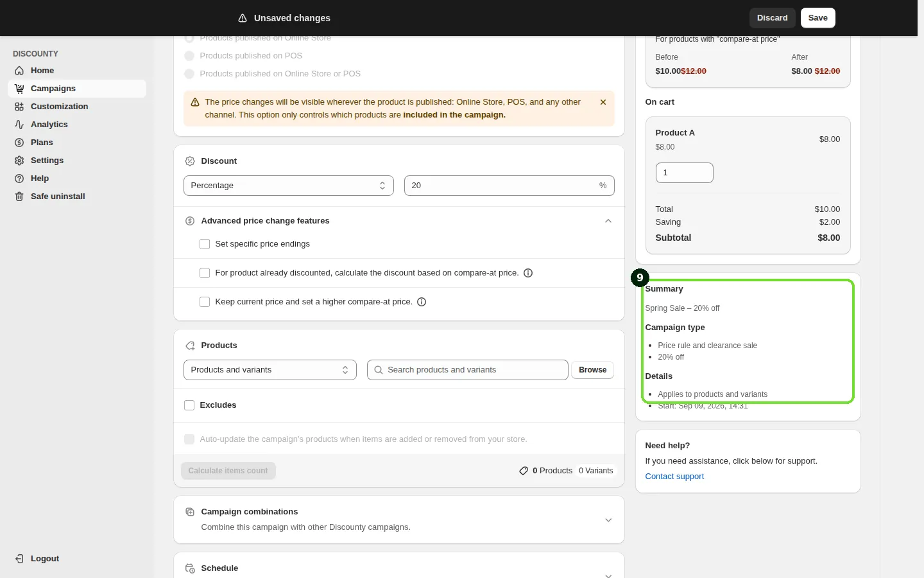Image resolution: width=924 pixels, height=578 pixels.
Task: Click the unsaved changes warning icon
Action: (x=243, y=18)
